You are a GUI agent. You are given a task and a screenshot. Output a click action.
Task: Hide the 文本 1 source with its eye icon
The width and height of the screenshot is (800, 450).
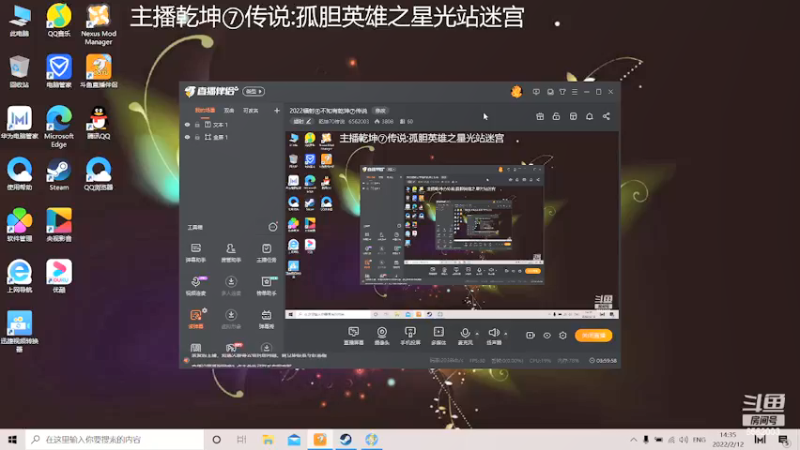[x=187, y=124]
